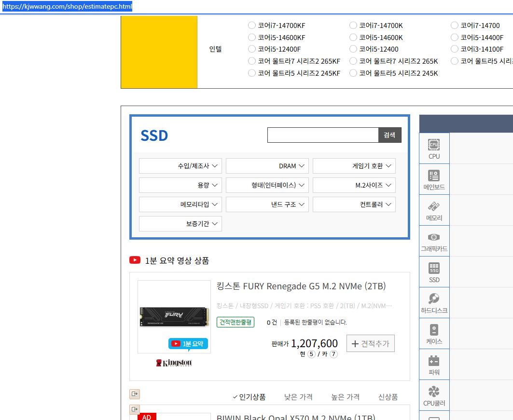
Task: Sort by 낮은 가격
Action: tap(298, 397)
